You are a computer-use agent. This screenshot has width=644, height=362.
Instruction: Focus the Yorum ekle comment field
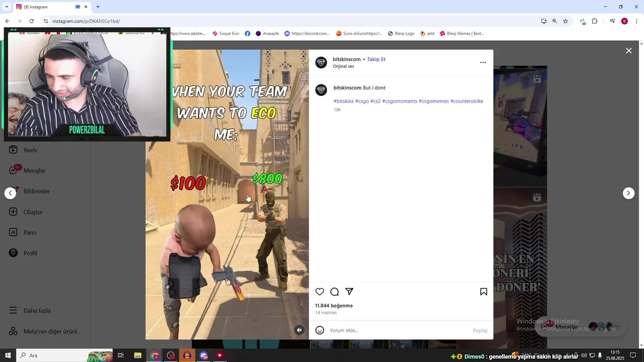397,330
